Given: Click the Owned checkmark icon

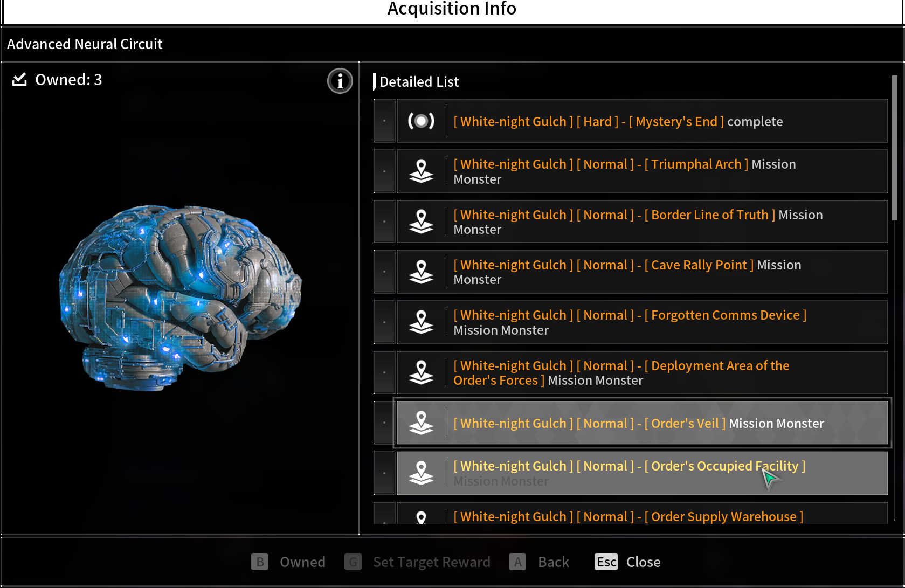Looking at the screenshot, I should click(20, 80).
